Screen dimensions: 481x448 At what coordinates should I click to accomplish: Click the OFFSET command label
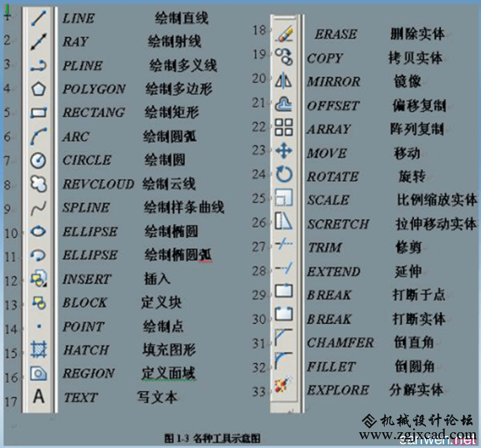pyautogui.click(x=333, y=106)
